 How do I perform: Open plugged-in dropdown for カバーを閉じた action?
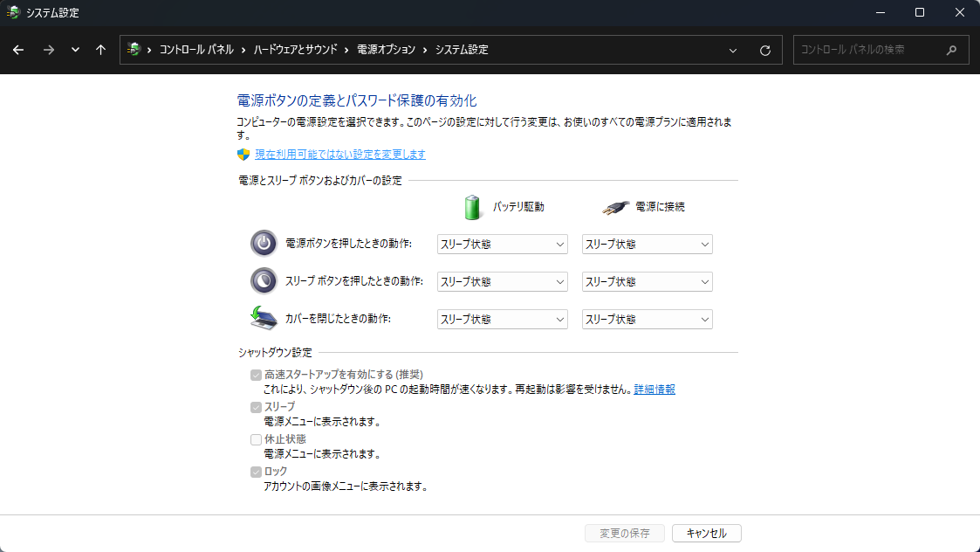(x=647, y=320)
